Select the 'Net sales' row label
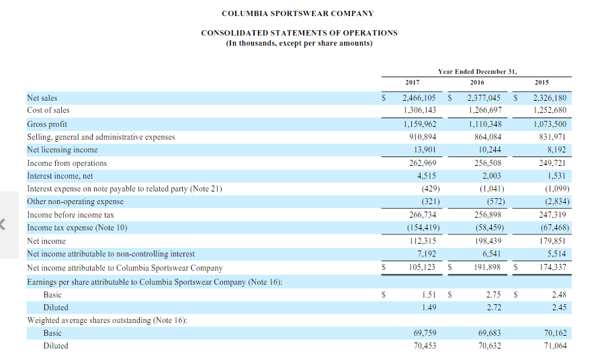 tap(42, 98)
